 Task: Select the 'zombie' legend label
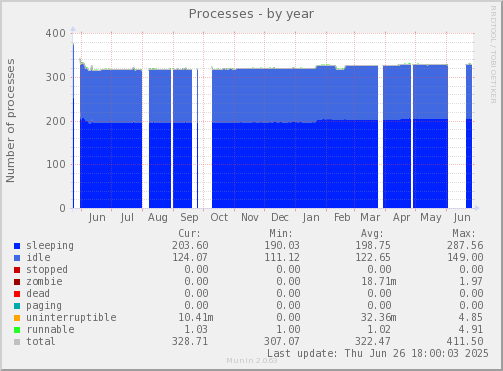point(44,281)
